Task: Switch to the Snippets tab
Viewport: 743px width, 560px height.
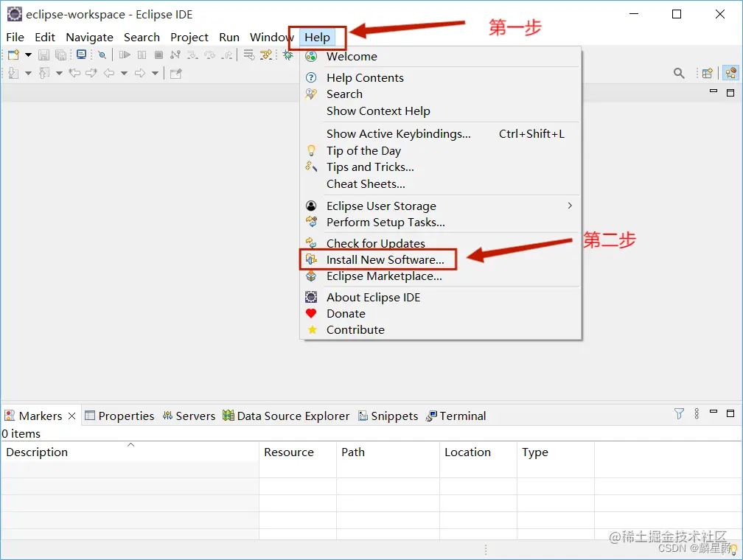Action: 388,416
